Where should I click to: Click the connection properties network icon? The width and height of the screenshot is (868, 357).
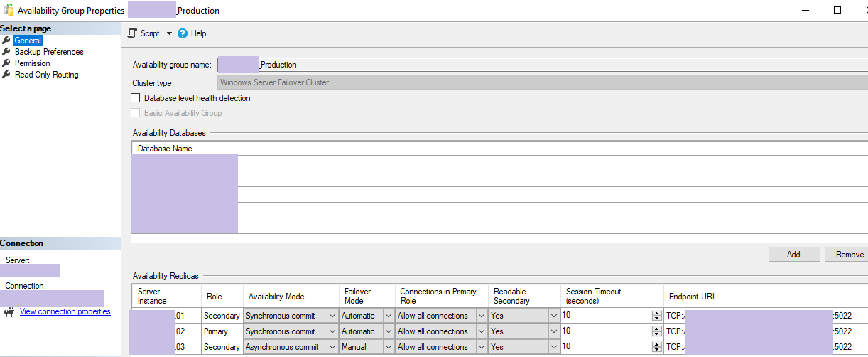[x=9, y=311]
